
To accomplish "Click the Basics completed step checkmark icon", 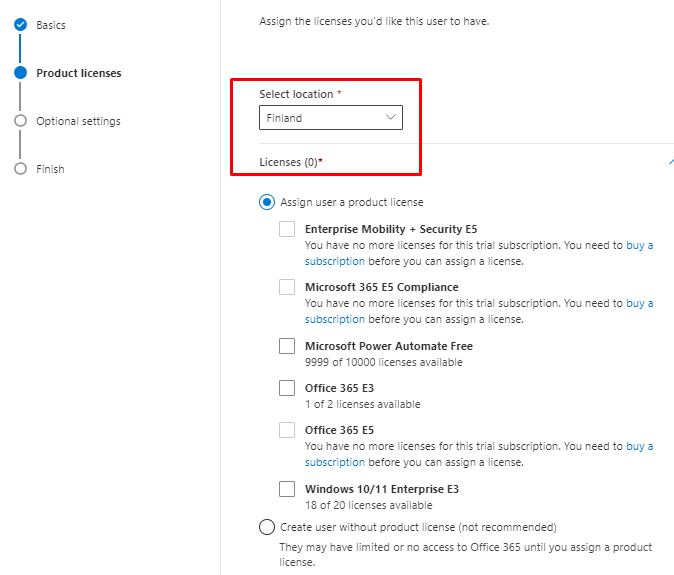I will (x=20, y=25).
